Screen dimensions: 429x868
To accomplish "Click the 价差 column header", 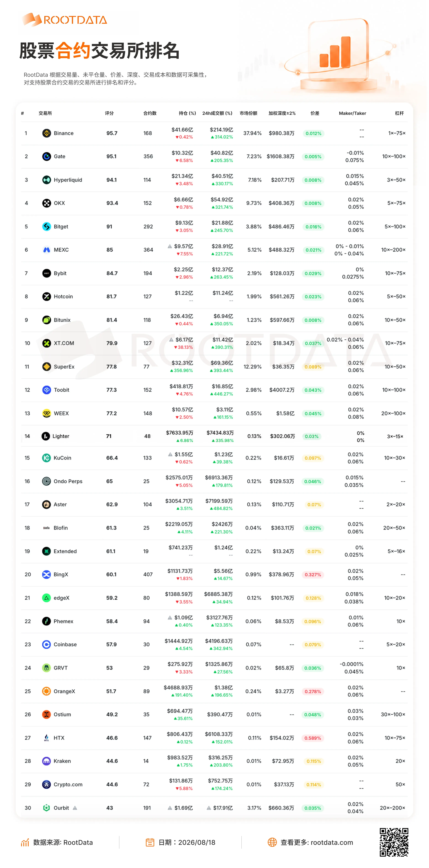I will tap(315, 113).
